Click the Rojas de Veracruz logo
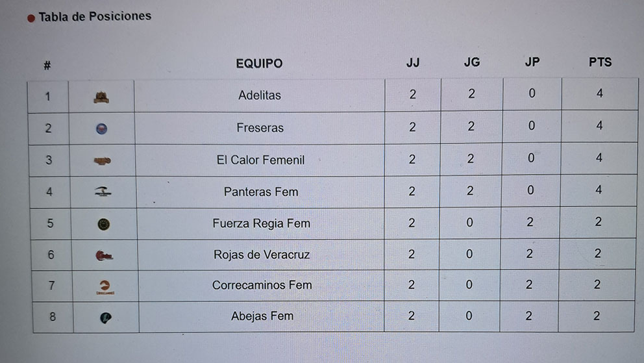The width and height of the screenshot is (644, 363). (104, 256)
